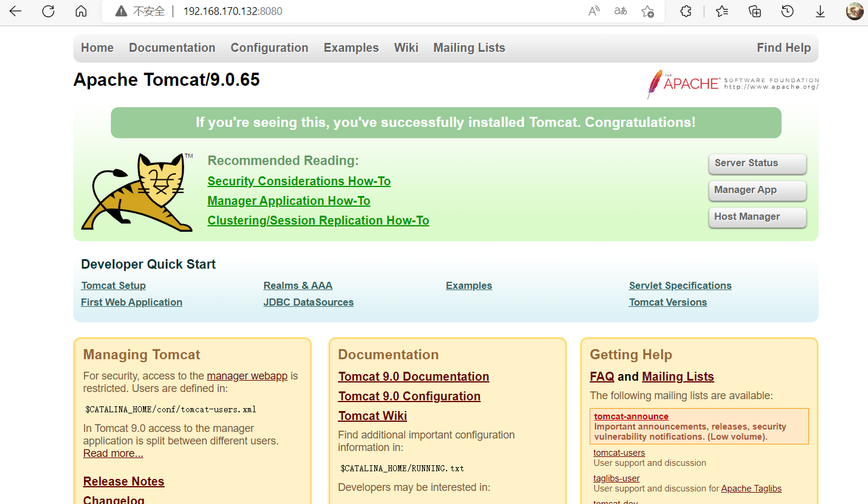The width and height of the screenshot is (868, 504).
Task: Go back with the browser back arrow
Action: pos(15,11)
